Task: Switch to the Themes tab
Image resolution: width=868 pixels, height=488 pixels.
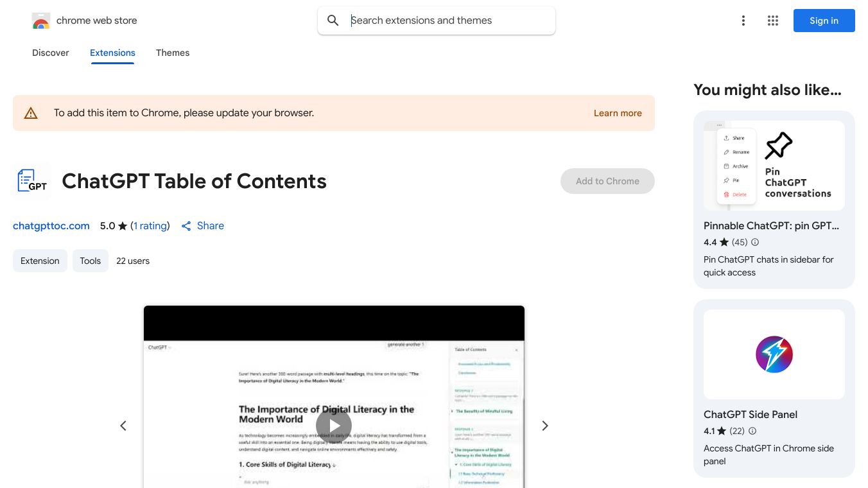Action: [x=173, y=53]
